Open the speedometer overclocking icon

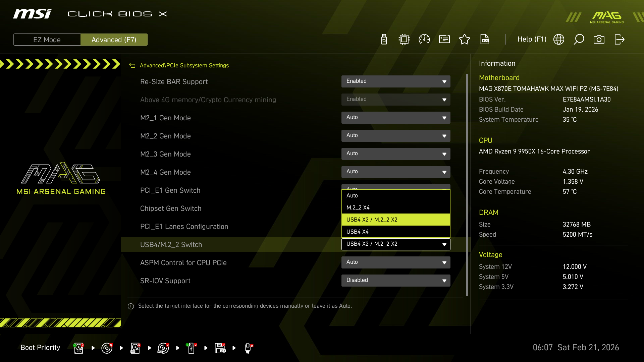coord(424,40)
